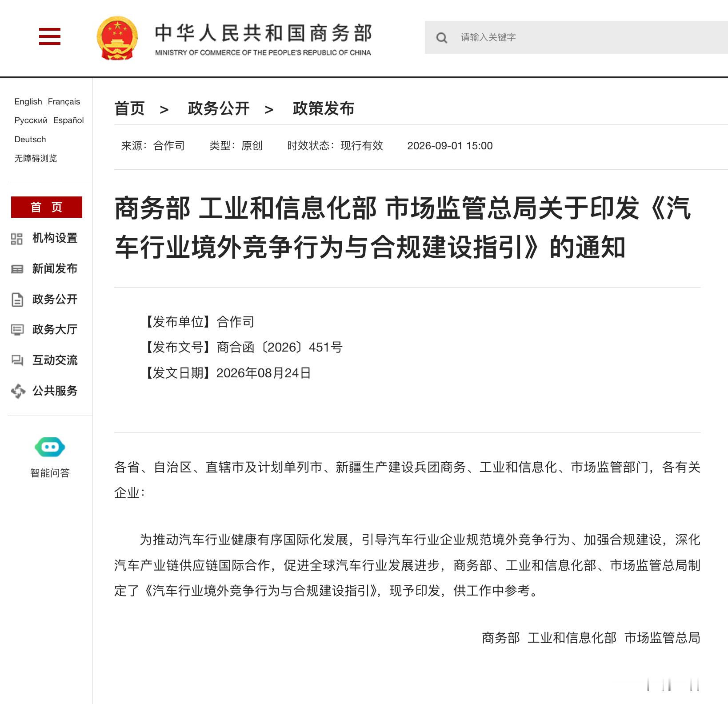Click the 政务大厅 monitor icon
This screenshot has width=728, height=704.
[x=17, y=330]
